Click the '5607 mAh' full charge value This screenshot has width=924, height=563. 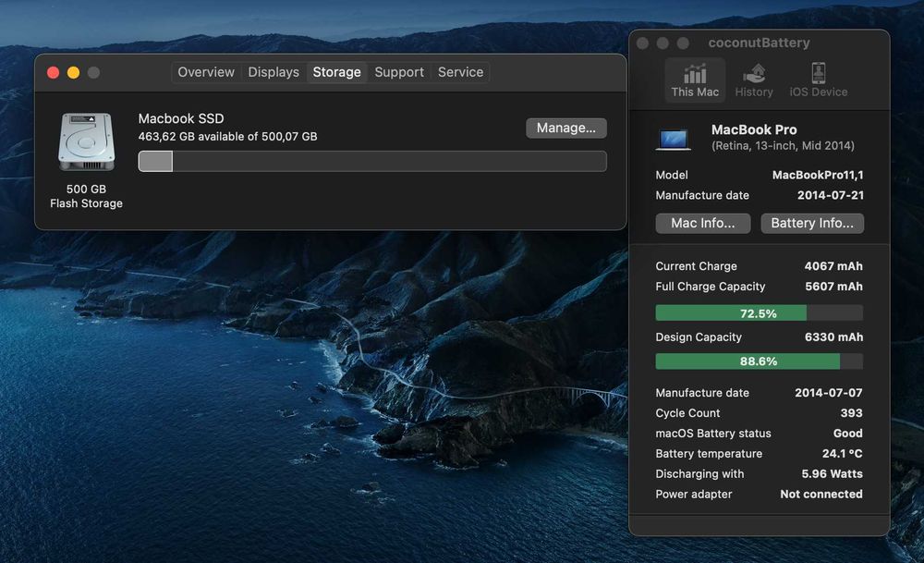tap(833, 286)
